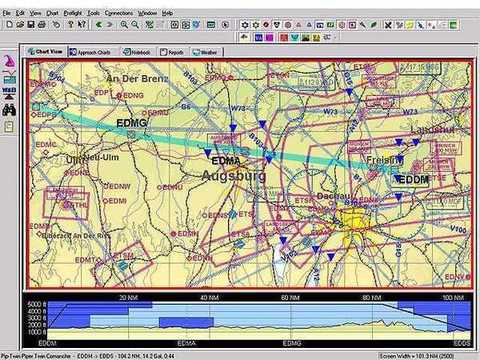
Task: Click the page document icon in left sidebar
Action: pyautogui.click(x=9, y=127)
